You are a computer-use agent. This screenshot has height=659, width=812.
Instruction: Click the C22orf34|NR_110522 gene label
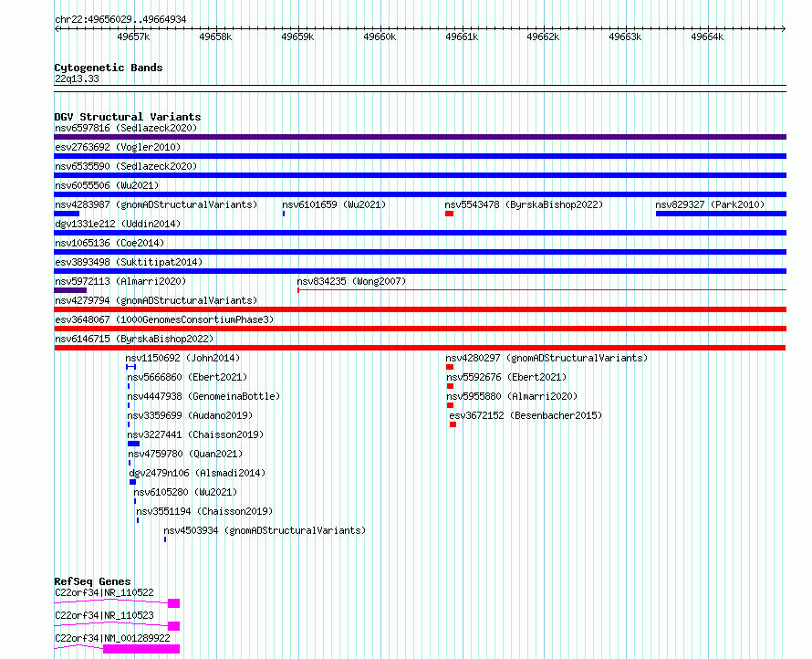point(104,592)
